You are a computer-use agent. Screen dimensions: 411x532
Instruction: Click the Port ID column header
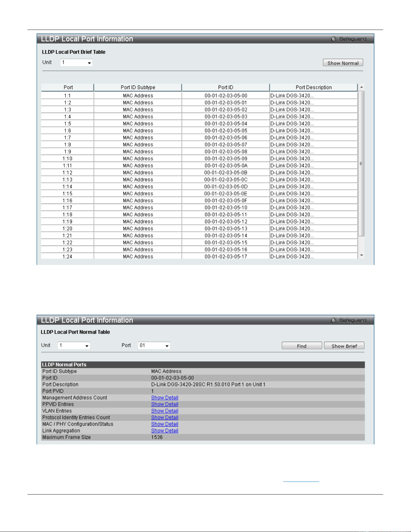(x=226, y=87)
